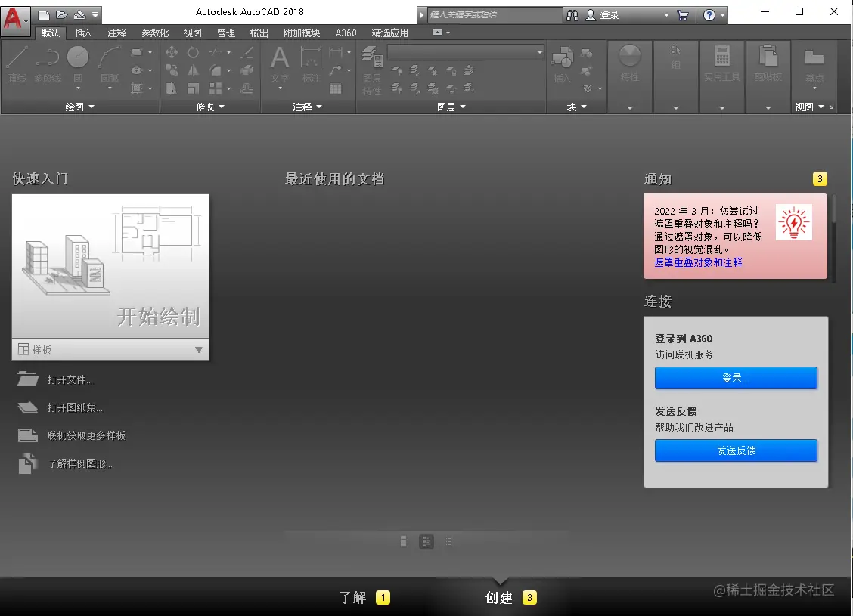
Task: Click the lightbulb notification icon
Action: (x=794, y=222)
